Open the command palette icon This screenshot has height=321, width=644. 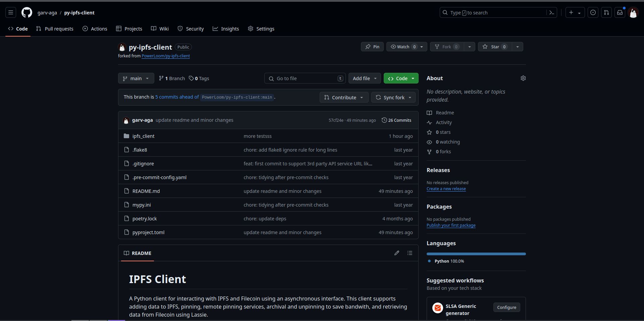(551, 13)
